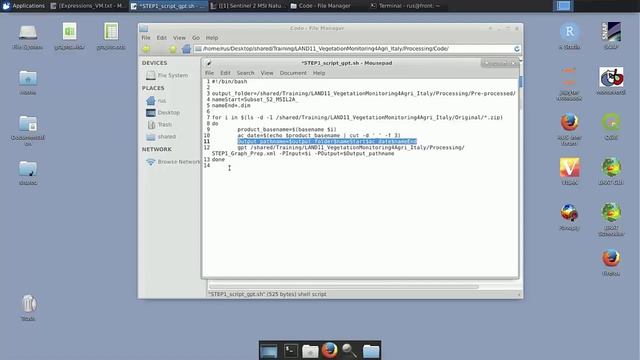The height and width of the screenshot is (360, 640).
Task: Open the magnifier search in dock
Action: click(x=349, y=351)
